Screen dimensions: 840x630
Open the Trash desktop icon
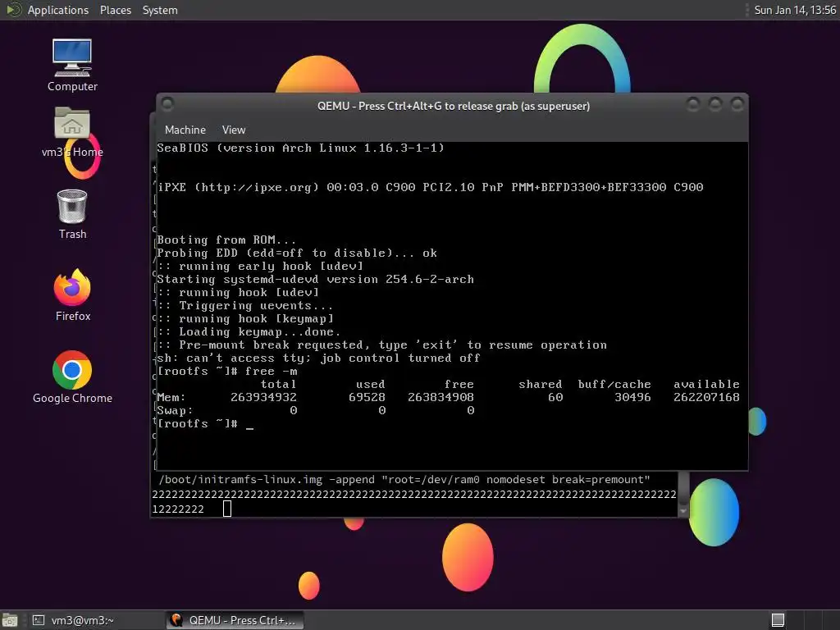pos(72,214)
